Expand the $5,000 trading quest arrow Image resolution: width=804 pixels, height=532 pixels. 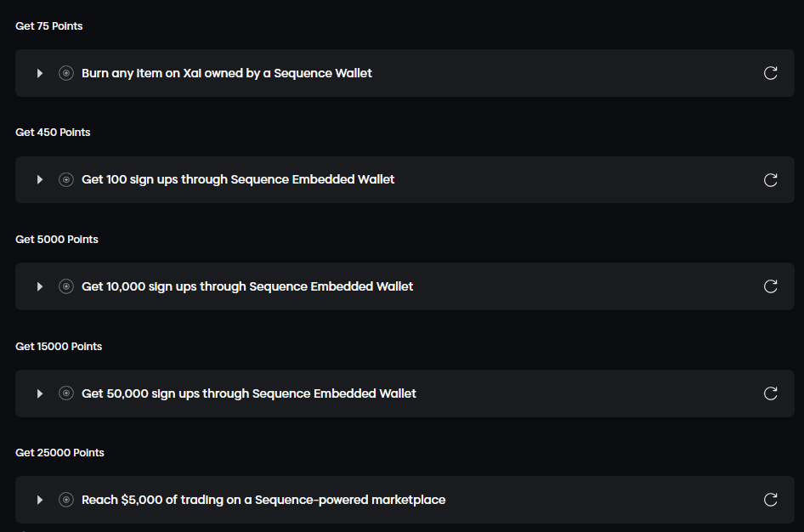[40, 500]
